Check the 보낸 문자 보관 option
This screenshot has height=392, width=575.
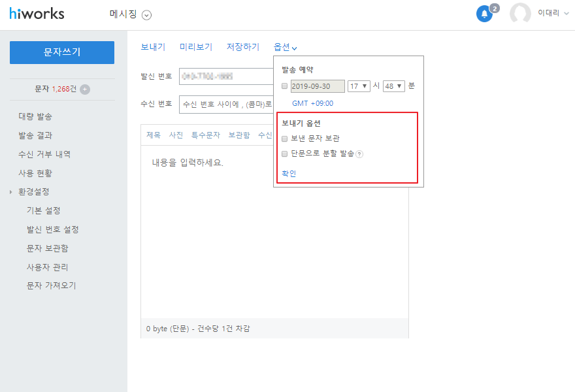point(284,139)
